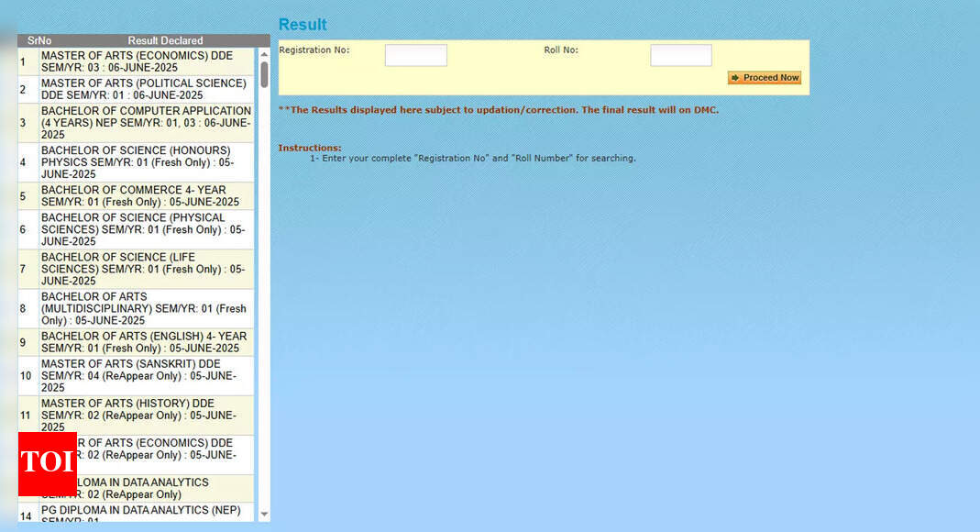Click the Proceed Now button
Image resolution: width=980 pixels, height=532 pixels.
point(765,78)
